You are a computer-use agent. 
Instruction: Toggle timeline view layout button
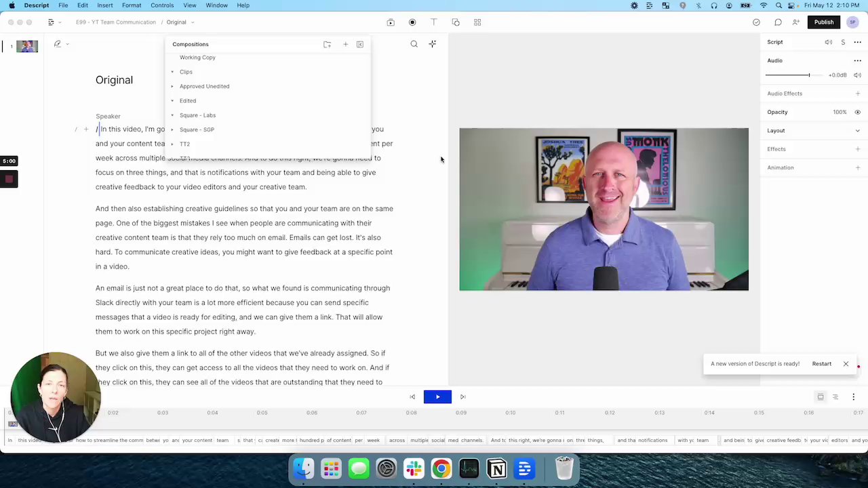[x=821, y=397]
